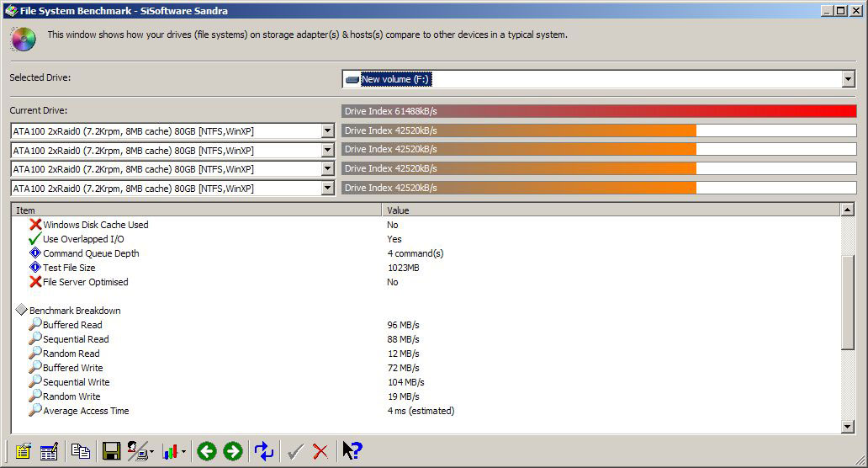This screenshot has width=868, height=468.
Task: Click the red X cancel icon
Action: pos(320,451)
